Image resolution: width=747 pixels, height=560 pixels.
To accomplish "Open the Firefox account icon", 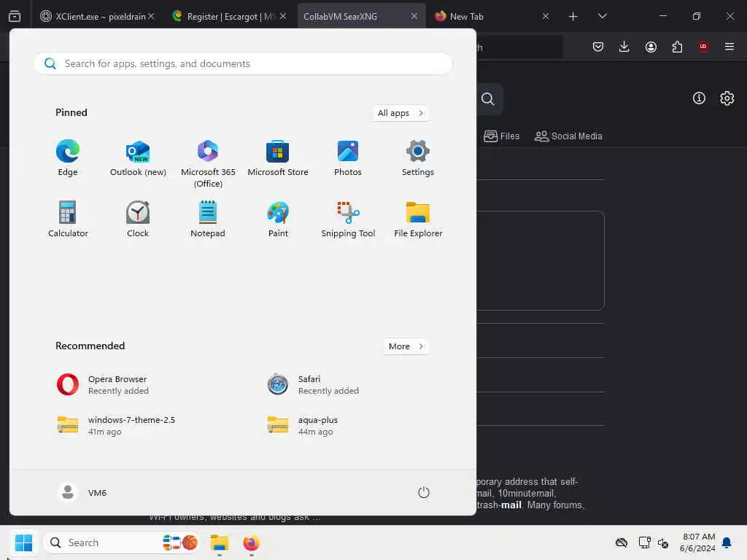I will click(651, 47).
